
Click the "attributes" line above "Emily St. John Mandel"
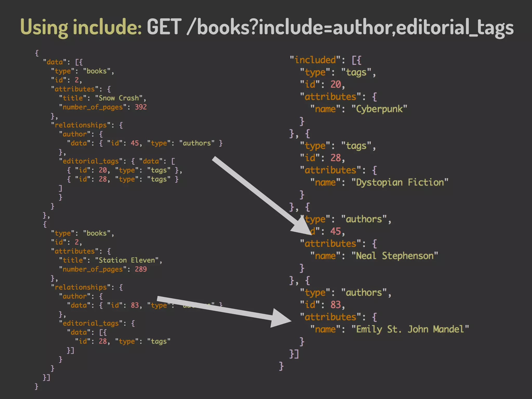[338, 317]
